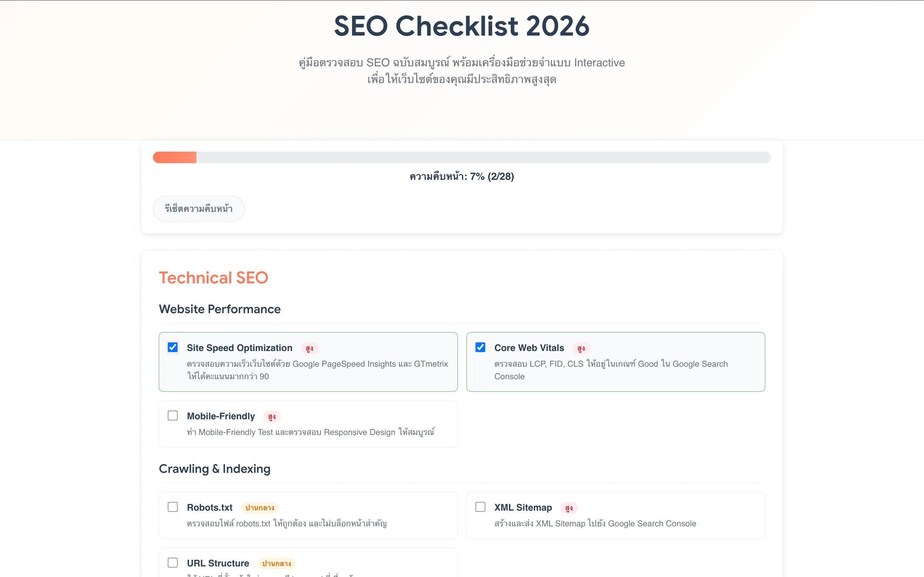Mark URL Structure as done
This screenshot has height=577, width=924.
tap(173, 563)
